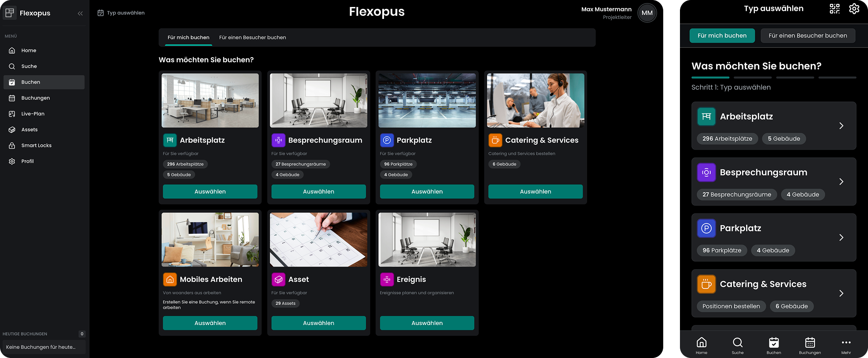This screenshot has width=868, height=358.
Task: Click Auswählen under Besprechungsraum
Action: point(318,192)
